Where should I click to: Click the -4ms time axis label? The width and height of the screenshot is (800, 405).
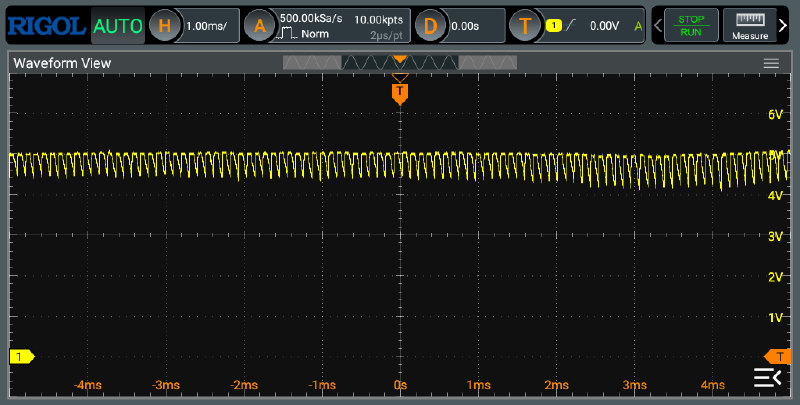click(87, 385)
